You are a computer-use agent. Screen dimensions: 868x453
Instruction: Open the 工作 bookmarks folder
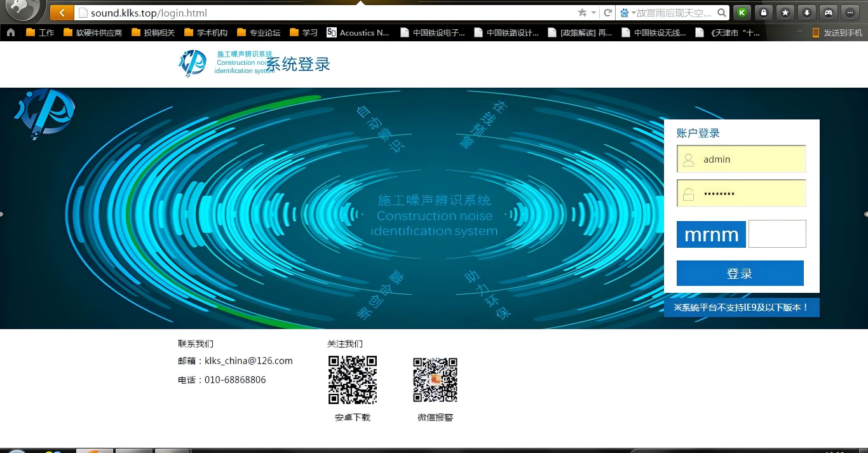click(x=40, y=32)
